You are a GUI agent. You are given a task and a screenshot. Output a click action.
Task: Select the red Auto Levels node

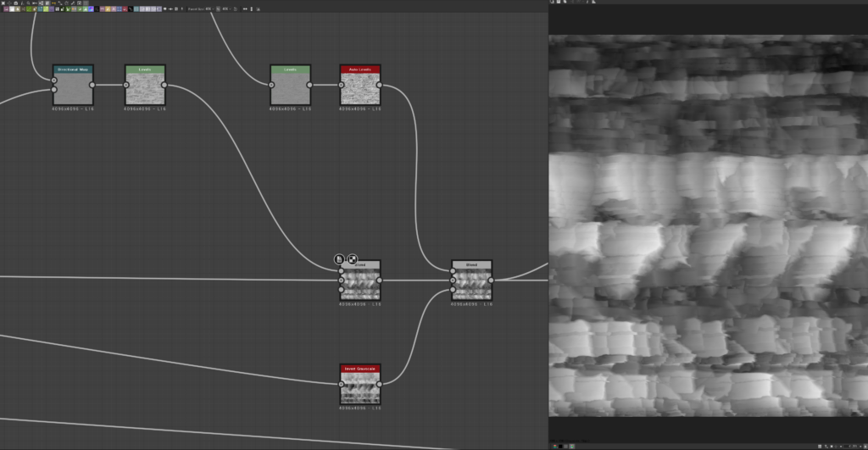click(x=359, y=85)
